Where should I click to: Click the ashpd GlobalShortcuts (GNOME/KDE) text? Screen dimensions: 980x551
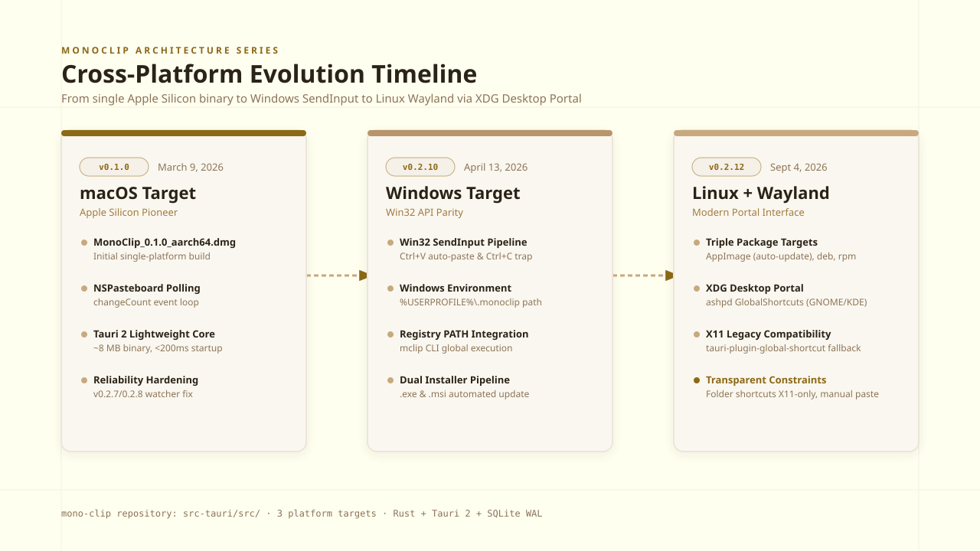pyautogui.click(x=786, y=302)
